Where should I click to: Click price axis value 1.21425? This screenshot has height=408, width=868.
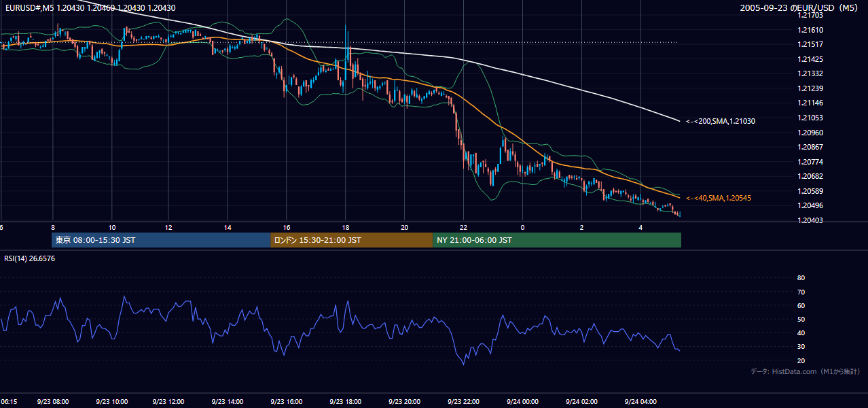click(x=811, y=59)
